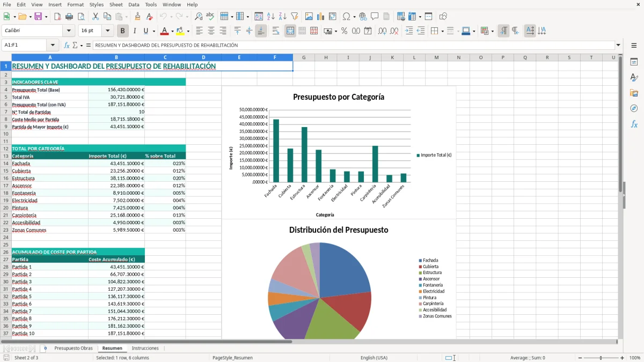Toggle Right-To-Left text direction

tap(515, 31)
